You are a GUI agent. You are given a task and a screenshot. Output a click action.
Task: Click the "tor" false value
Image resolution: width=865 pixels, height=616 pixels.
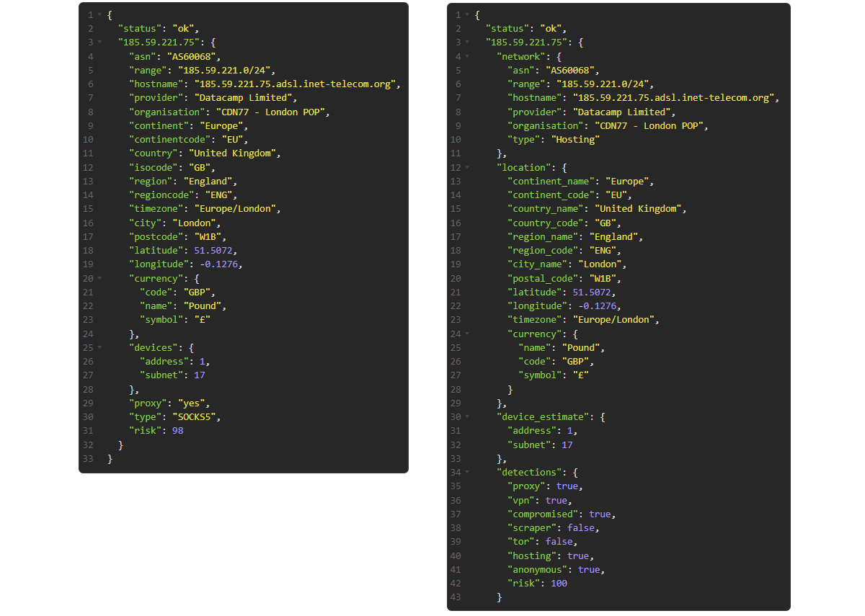[559, 542]
